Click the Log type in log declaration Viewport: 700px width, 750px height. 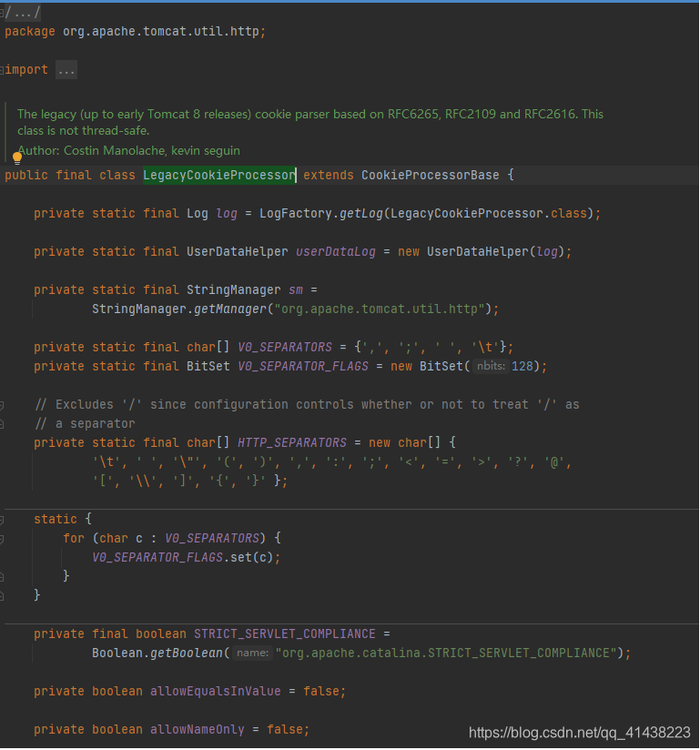click(x=198, y=213)
